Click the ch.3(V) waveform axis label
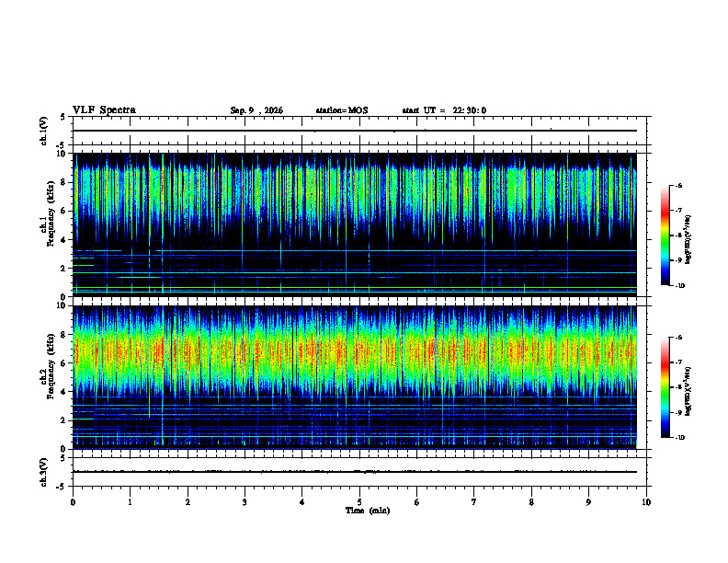Image resolution: width=728 pixels, height=563 pixels. pos(44,473)
